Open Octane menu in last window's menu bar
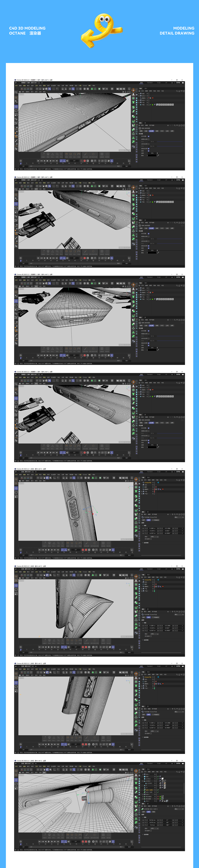This screenshot has height=868, width=199. pyautogui.click(x=85, y=766)
